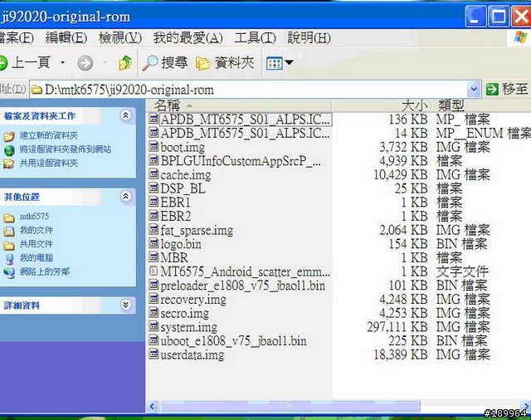
Task: Click icon of EBR2 file
Action: coord(153,216)
